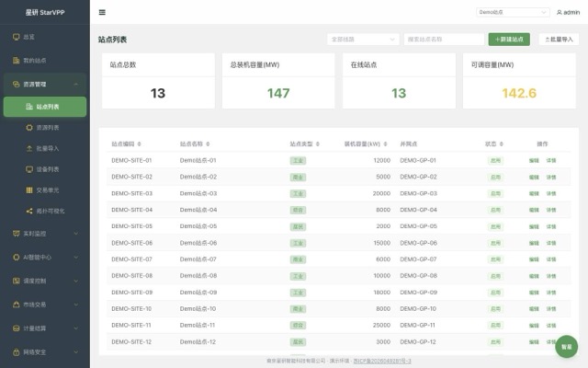Click the 设备列表 monitor icon
Screen dimensions: 588x368
(29, 169)
